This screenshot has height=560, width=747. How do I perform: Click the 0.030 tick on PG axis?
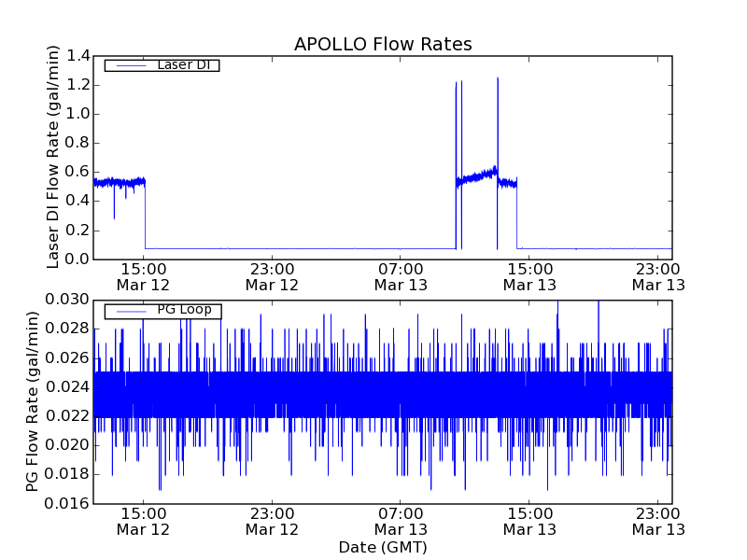click(67, 300)
